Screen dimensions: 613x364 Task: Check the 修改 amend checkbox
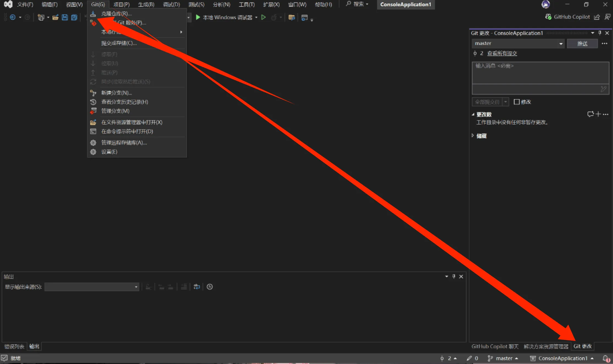coord(517,102)
